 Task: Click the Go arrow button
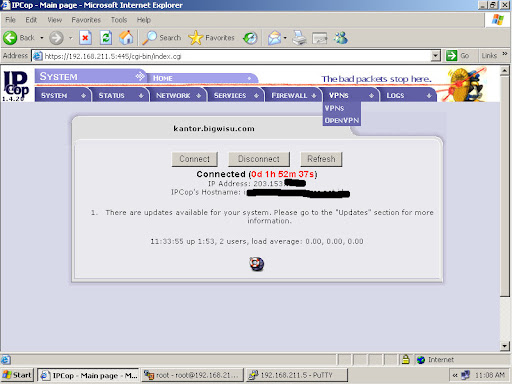click(x=451, y=56)
